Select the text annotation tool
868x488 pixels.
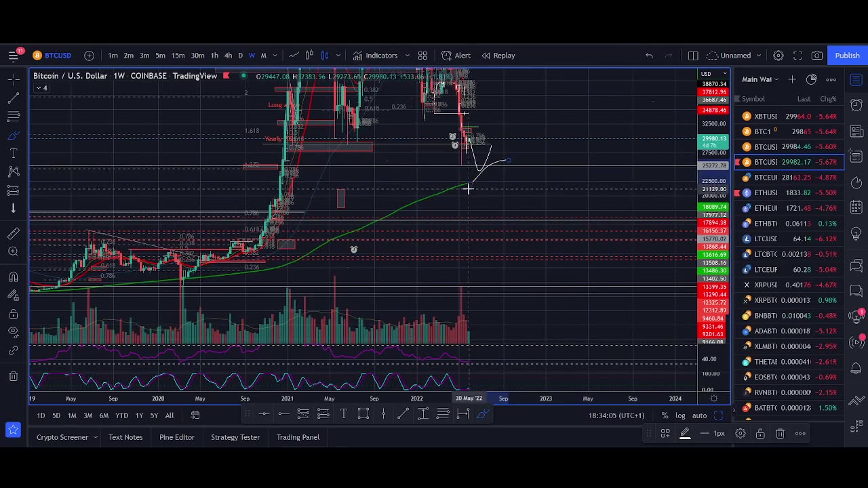pyautogui.click(x=14, y=154)
